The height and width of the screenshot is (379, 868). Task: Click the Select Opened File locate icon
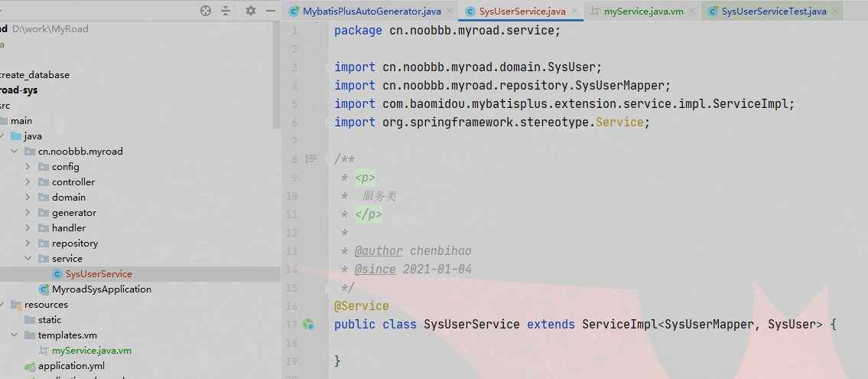tap(205, 11)
